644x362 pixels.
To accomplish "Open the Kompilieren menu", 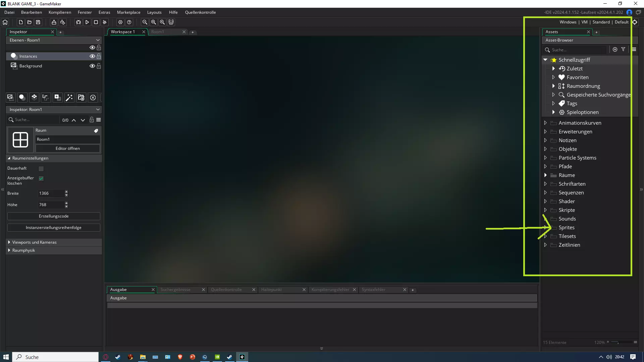I will (60, 12).
